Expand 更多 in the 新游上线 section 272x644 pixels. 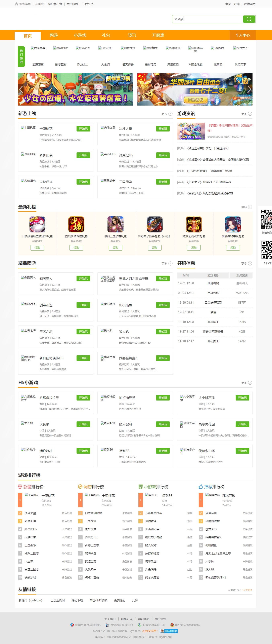pos(167,114)
